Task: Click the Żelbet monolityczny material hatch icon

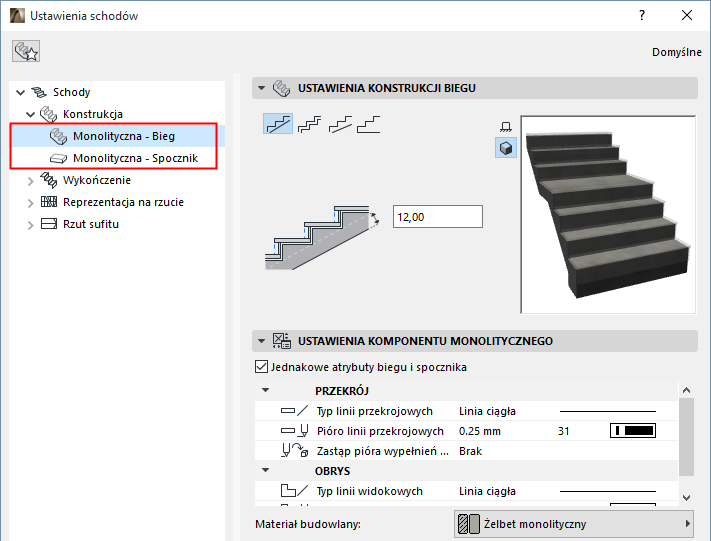Action: 468,524
